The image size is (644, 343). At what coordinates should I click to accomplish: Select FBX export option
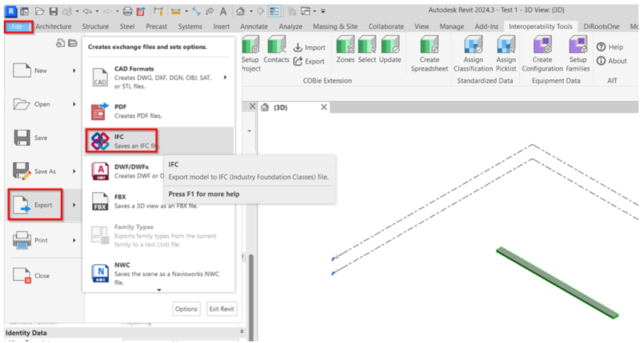159,201
